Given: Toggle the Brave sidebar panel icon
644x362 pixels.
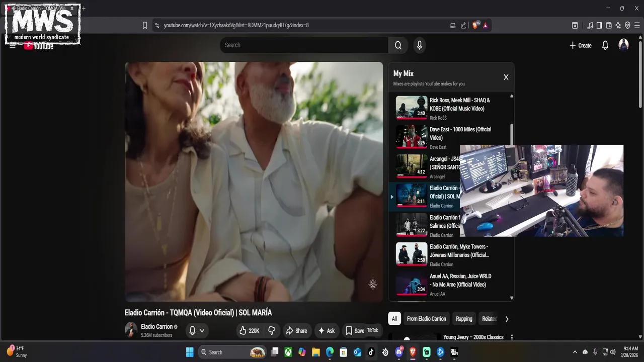Looking at the screenshot, I should (x=599, y=25).
